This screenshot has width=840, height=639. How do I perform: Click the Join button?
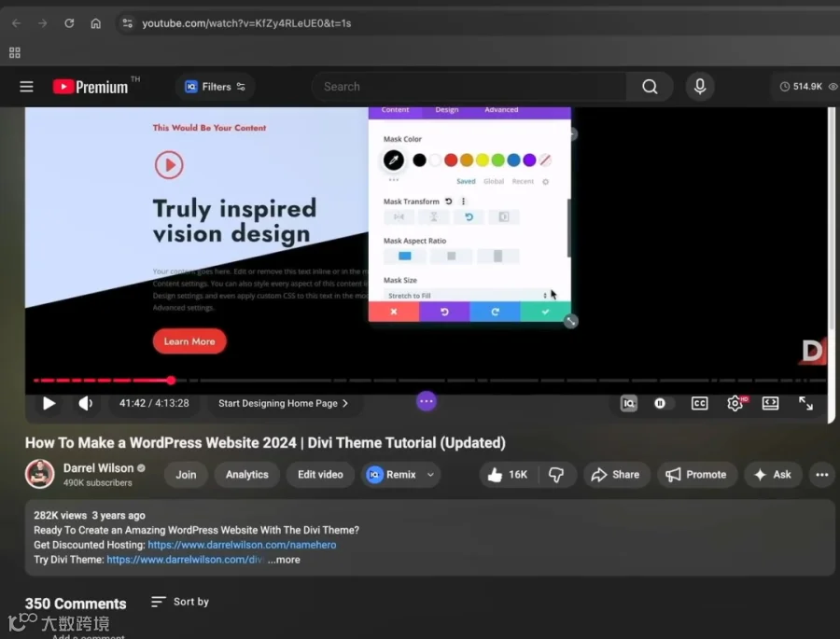click(x=186, y=475)
